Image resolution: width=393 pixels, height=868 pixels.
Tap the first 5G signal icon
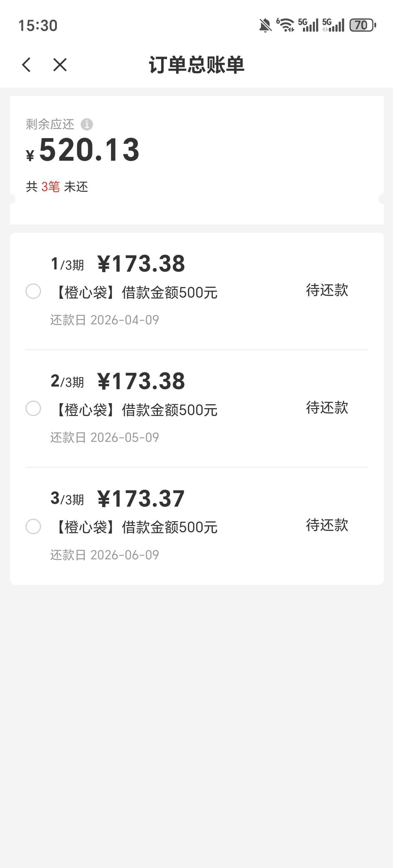click(308, 25)
